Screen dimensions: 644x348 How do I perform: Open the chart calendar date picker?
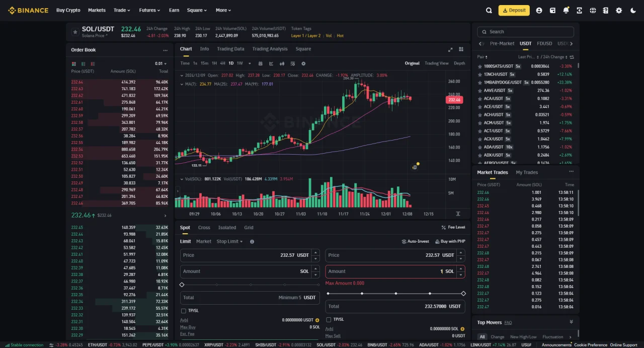tap(261, 63)
